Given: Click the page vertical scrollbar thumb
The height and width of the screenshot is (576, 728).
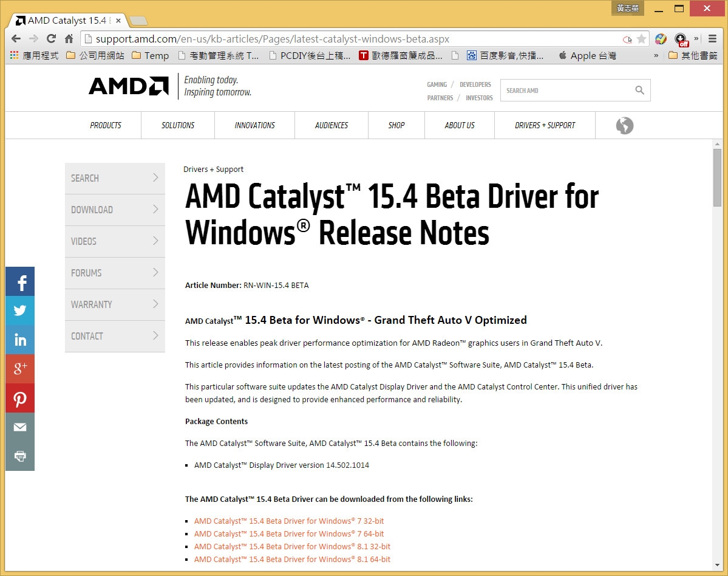Looking at the screenshot, I should coord(717,177).
